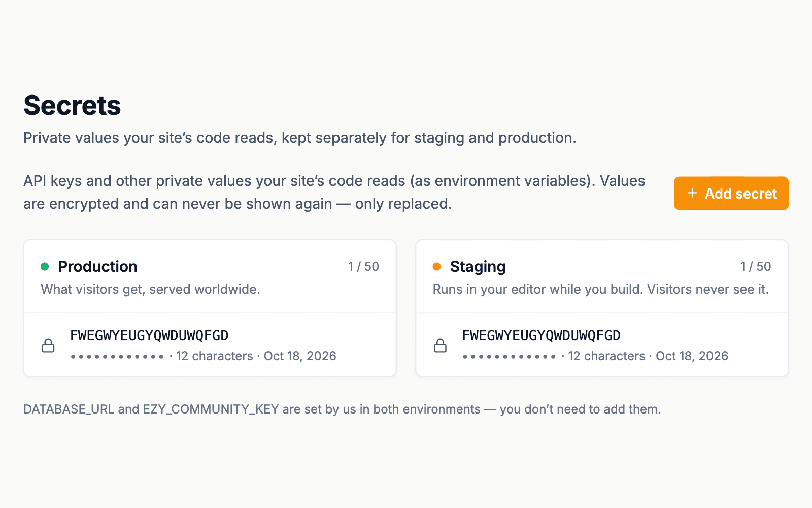The height and width of the screenshot is (508, 812).
Task: Click the 'API keys and other private values' paragraph
Action: 334,193
